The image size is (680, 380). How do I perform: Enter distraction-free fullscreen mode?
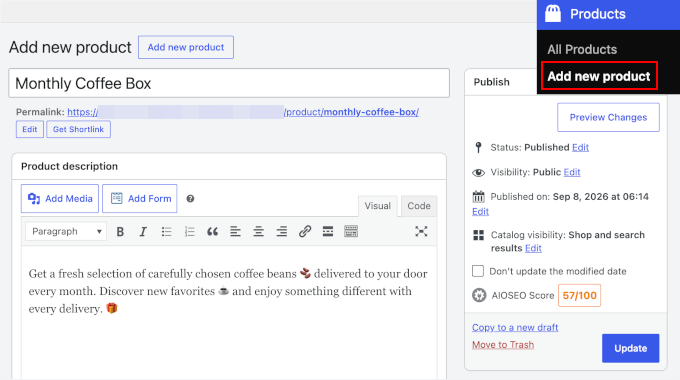(x=421, y=232)
